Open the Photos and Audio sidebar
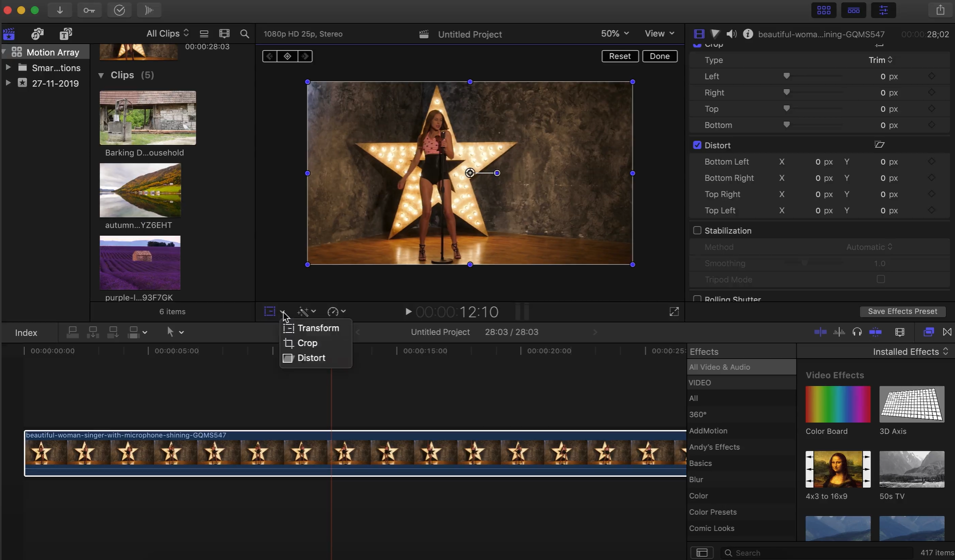Screen dimensions: 955x560 37,34
